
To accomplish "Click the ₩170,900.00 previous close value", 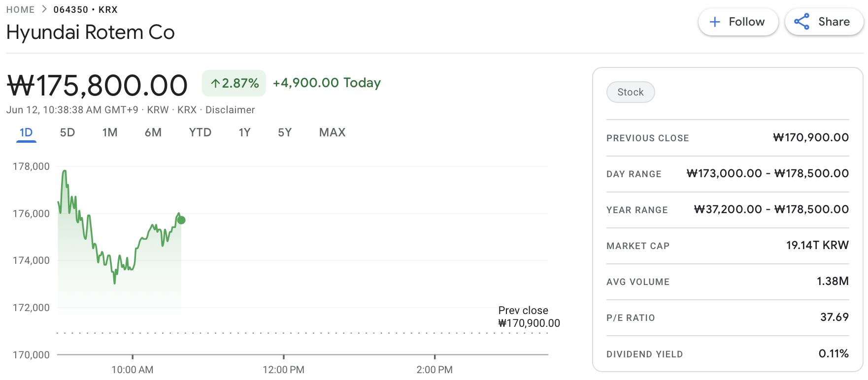I will click(811, 138).
